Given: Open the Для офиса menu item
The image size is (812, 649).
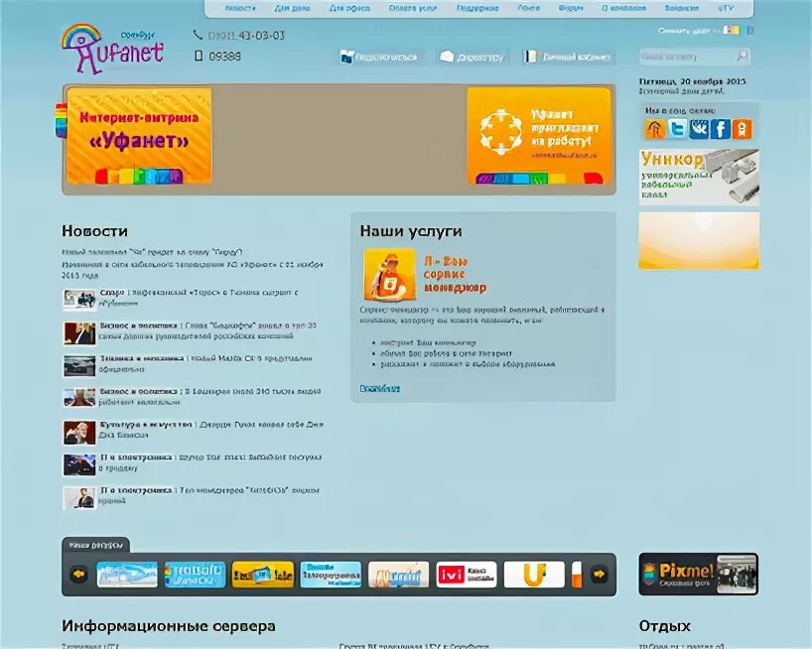Looking at the screenshot, I should [x=349, y=8].
